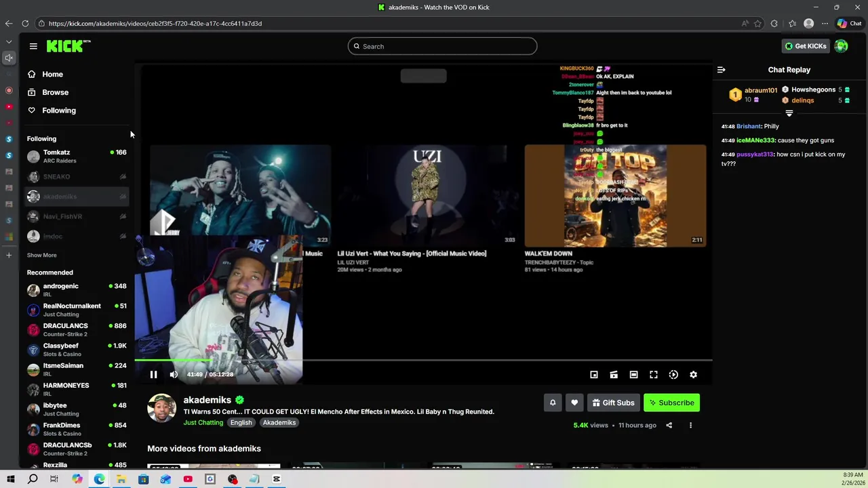Open the three-dot video options menu

[690, 425]
